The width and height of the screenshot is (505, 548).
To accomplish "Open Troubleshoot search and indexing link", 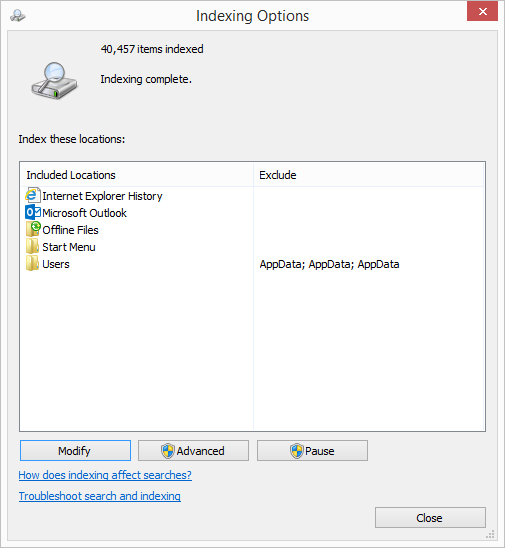I will pos(100,496).
